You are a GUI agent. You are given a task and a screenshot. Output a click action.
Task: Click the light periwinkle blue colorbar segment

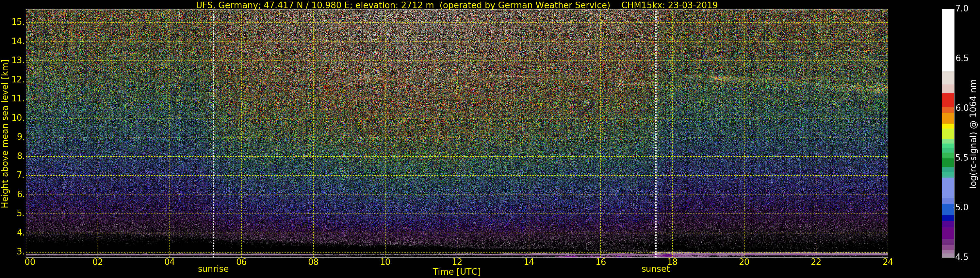point(948,188)
